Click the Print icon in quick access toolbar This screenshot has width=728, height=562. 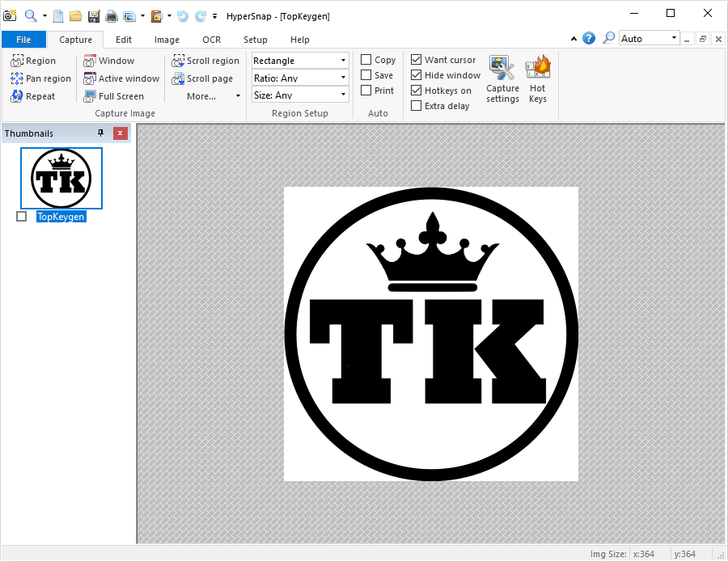coord(112,15)
